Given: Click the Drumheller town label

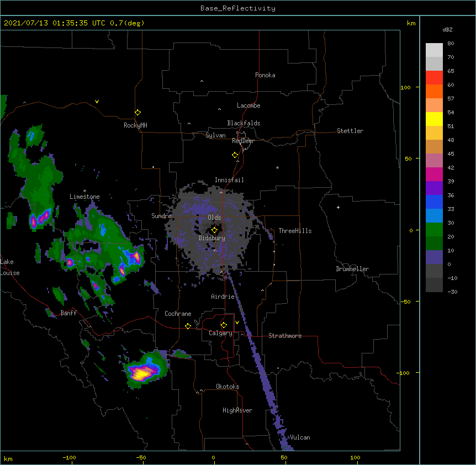Looking at the screenshot, I should tap(352, 269).
